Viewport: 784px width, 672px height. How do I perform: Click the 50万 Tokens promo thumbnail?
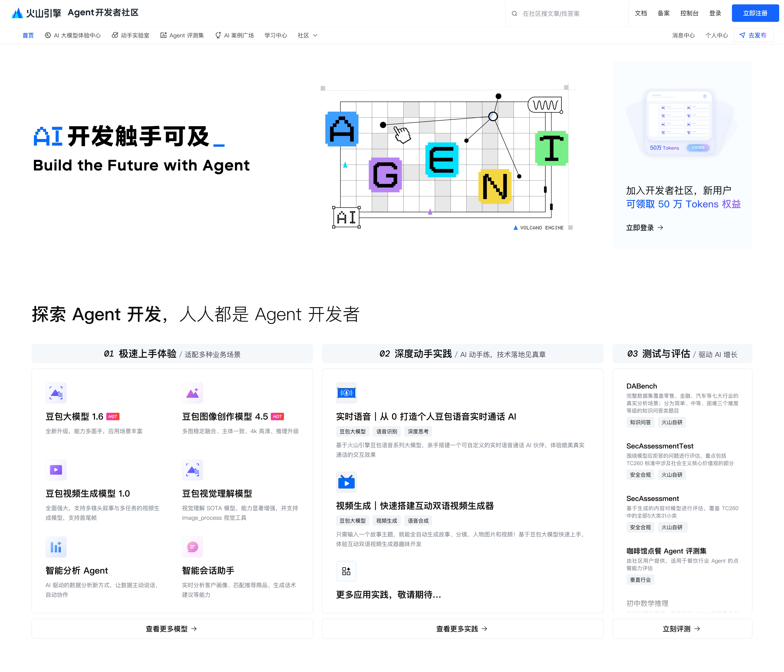pos(679,123)
